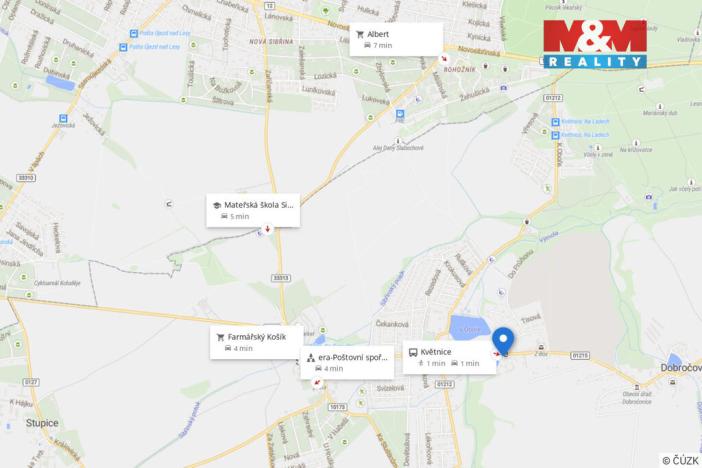This screenshot has height=468, width=702.
Task: Click the red arrow marker under Albert card
Action: (x=444, y=58)
